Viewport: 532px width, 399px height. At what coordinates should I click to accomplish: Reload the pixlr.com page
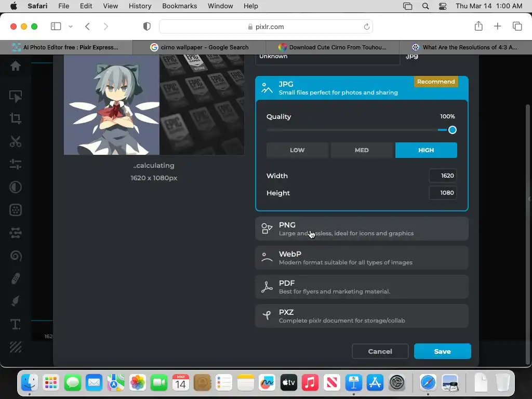366,26
